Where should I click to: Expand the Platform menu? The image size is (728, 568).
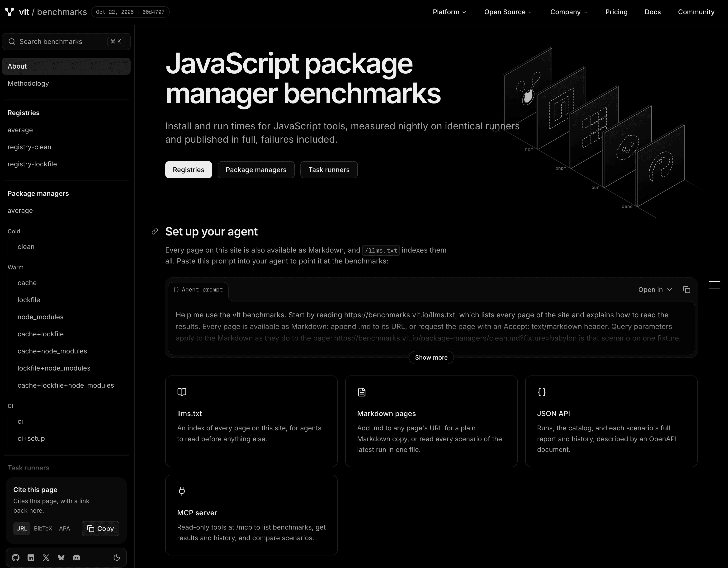pyautogui.click(x=449, y=12)
